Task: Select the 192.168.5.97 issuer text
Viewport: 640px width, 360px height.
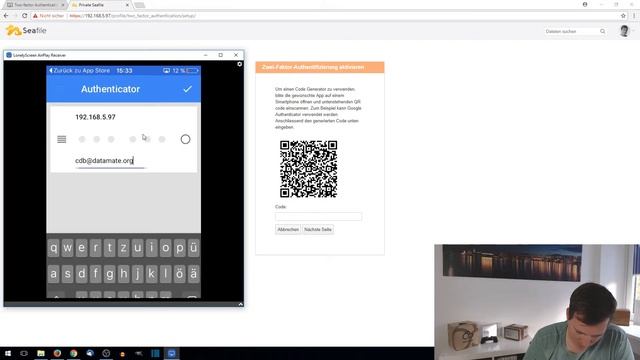Action: [x=95, y=117]
